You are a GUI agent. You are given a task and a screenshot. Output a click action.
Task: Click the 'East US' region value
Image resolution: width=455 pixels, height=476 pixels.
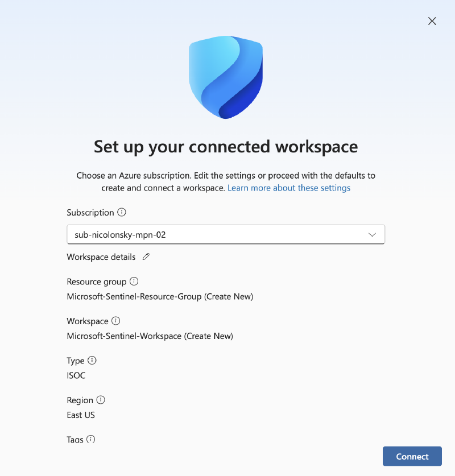(x=81, y=415)
